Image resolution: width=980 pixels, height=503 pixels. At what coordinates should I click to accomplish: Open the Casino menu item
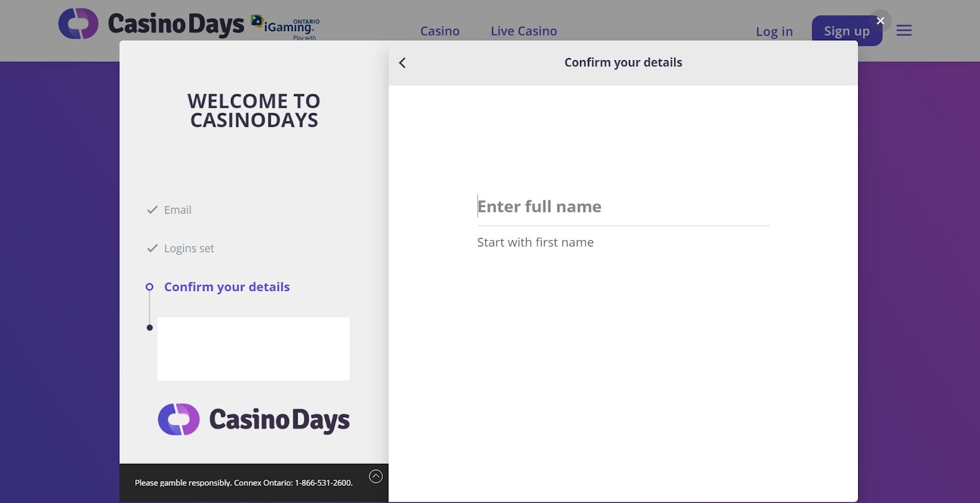pyautogui.click(x=440, y=31)
